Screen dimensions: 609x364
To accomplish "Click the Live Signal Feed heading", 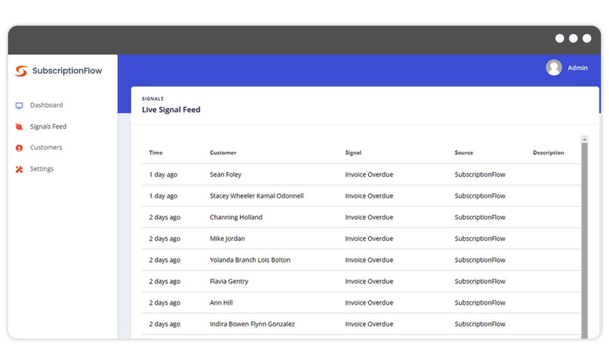I will pyautogui.click(x=171, y=110).
